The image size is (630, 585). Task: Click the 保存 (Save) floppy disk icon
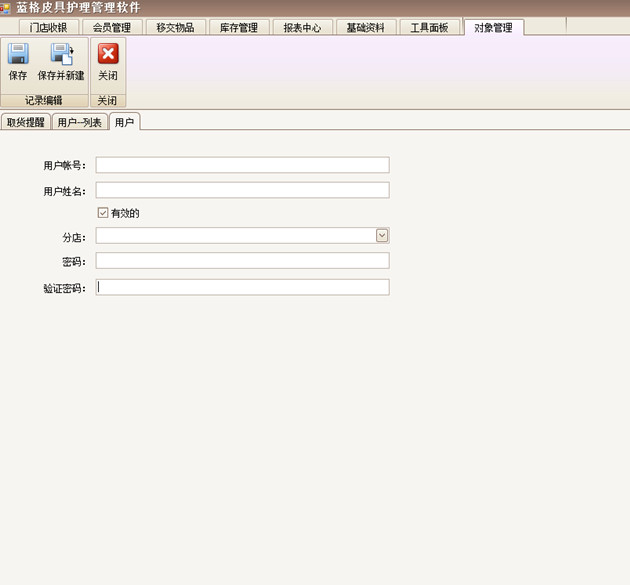tap(18, 55)
